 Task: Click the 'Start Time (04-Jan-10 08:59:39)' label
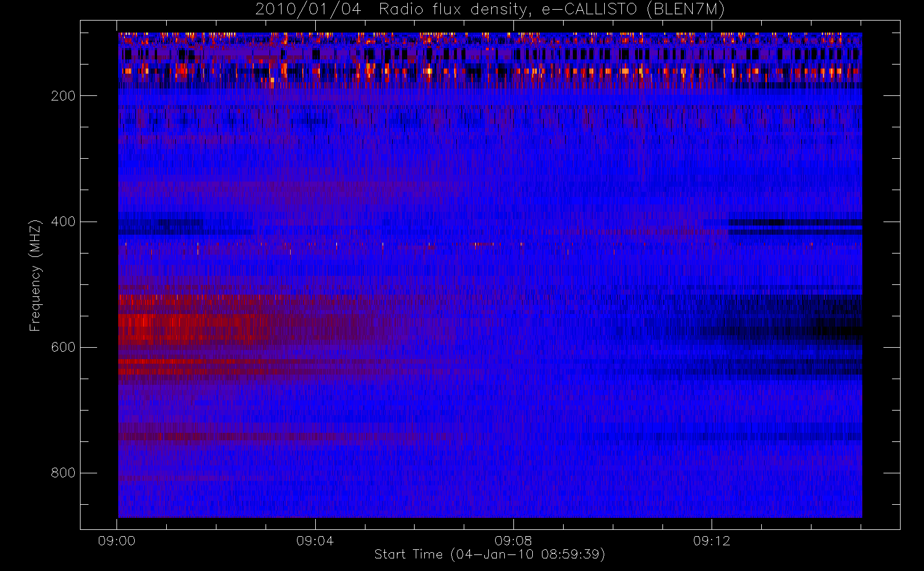[489, 554]
